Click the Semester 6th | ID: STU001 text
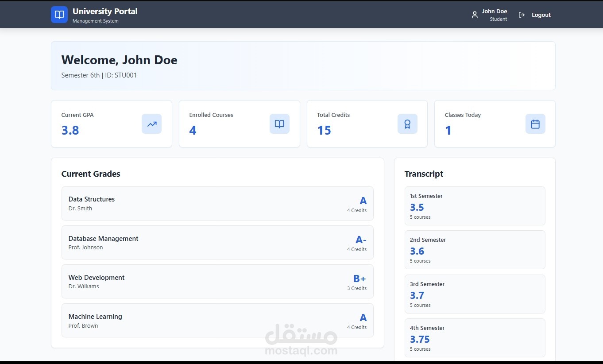Image resolution: width=603 pixels, height=364 pixels. click(99, 75)
